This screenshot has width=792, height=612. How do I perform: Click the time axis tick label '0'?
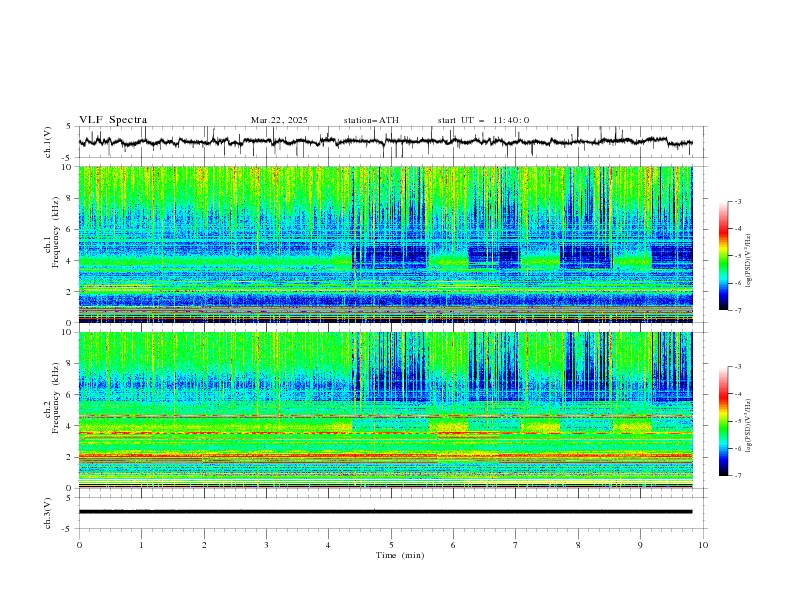point(79,545)
